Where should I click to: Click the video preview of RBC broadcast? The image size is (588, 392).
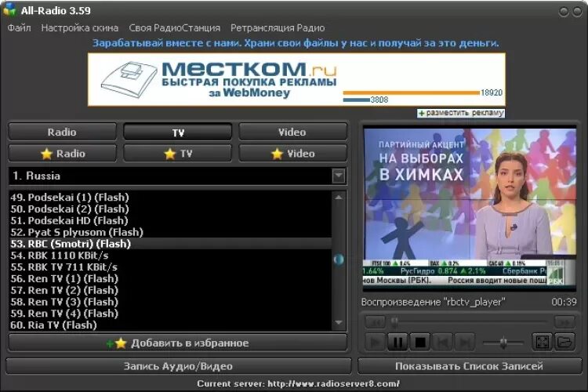pyautogui.click(x=470, y=208)
